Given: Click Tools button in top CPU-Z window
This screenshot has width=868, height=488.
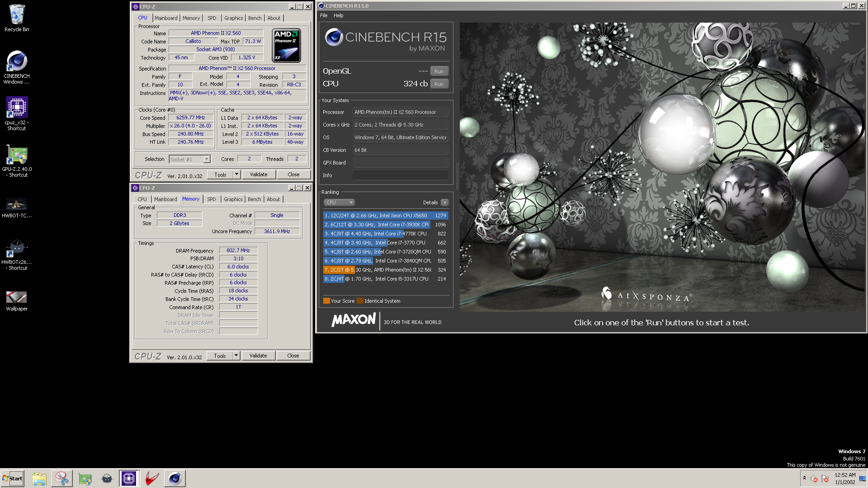Looking at the screenshot, I should pos(220,174).
